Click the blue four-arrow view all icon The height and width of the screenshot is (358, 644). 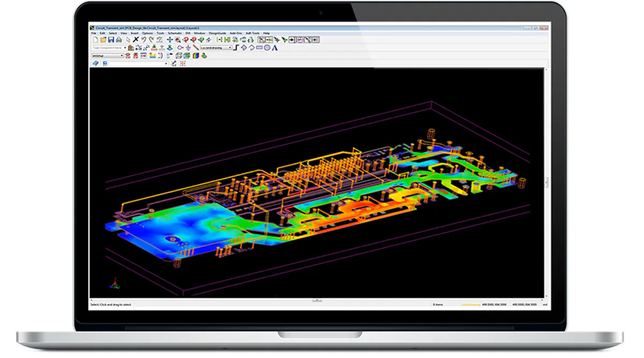170,40
